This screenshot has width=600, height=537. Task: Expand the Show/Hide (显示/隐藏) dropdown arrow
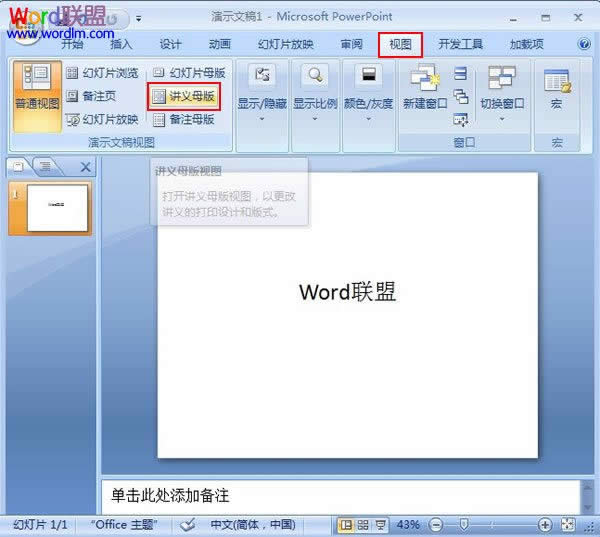(x=262, y=119)
